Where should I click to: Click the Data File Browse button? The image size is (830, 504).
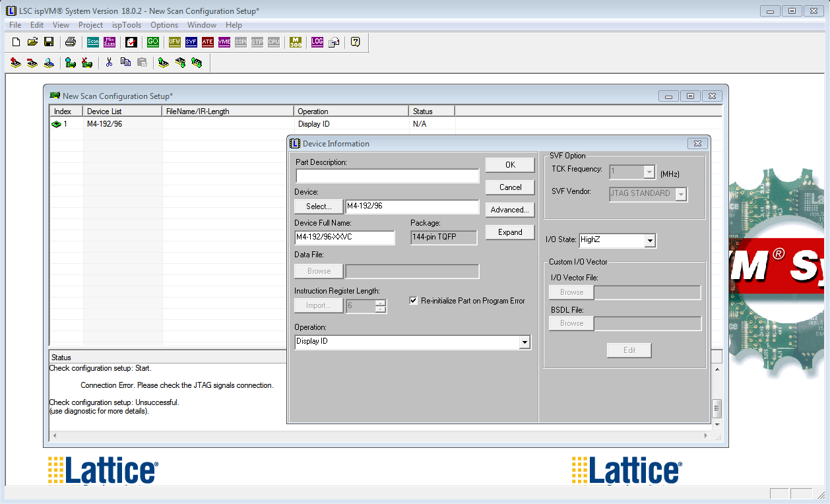(x=319, y=271)
